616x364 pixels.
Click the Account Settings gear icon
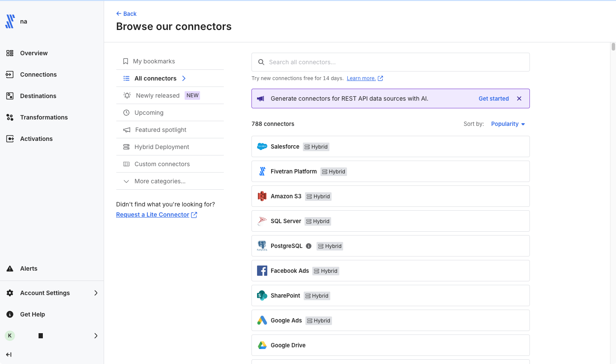(10, 293)
